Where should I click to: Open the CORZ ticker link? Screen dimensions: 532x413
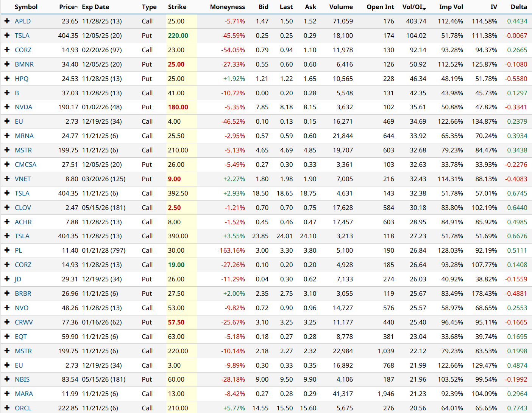click(23, 50)
